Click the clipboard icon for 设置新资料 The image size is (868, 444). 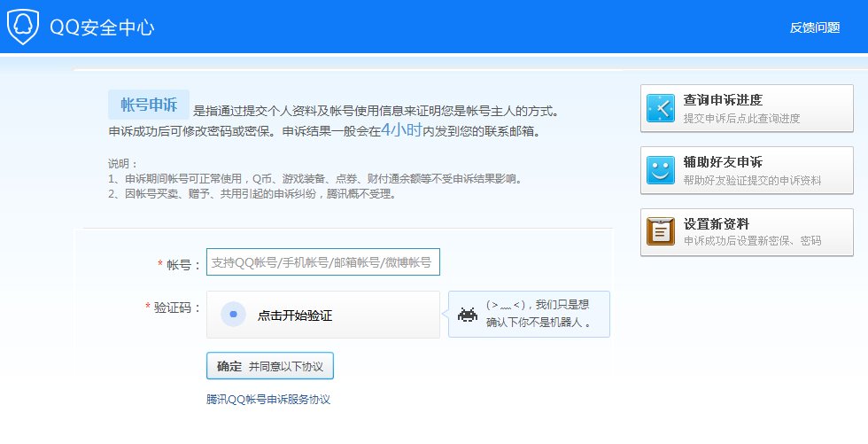[x=661, y=231]
